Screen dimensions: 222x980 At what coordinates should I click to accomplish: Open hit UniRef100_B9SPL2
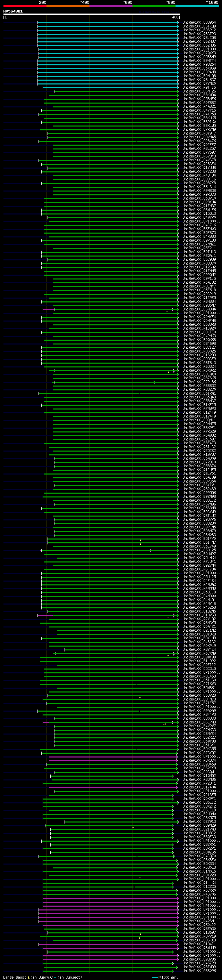(x=199, y=30)
